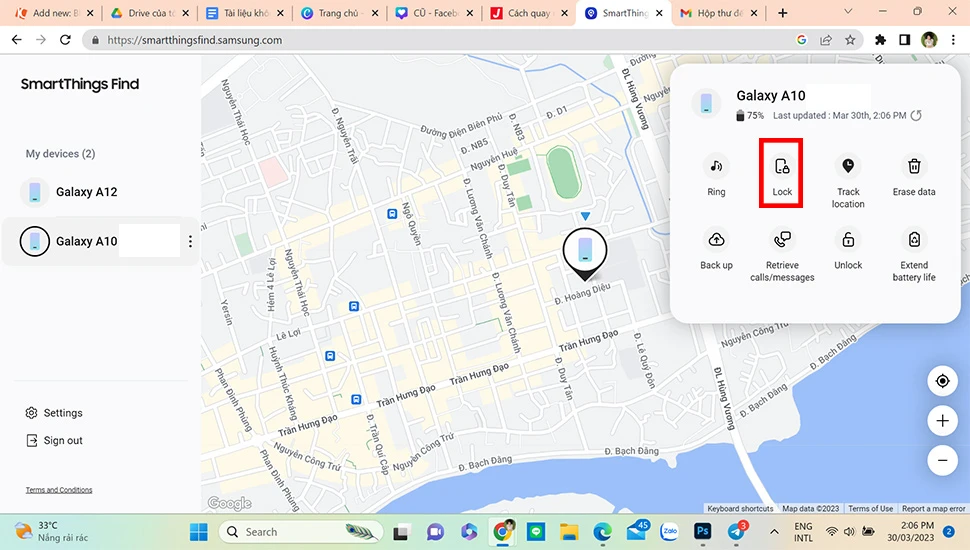The image size is (970, 550).
Task: Choose Extend battery life option
Action: (914, 255)
